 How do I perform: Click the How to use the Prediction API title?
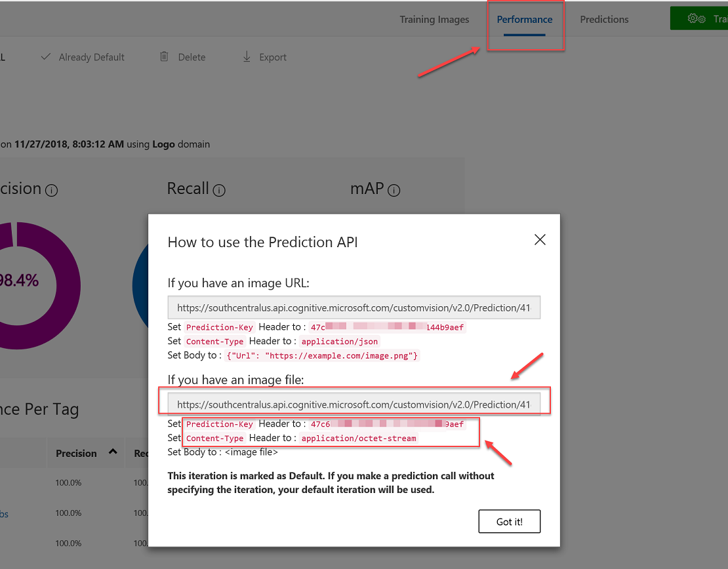[262, 243]
